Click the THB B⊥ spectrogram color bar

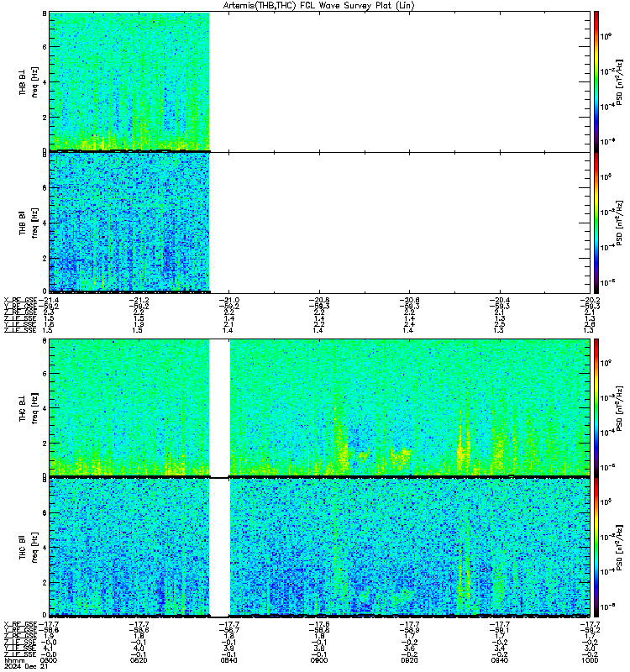pos(596,81)
